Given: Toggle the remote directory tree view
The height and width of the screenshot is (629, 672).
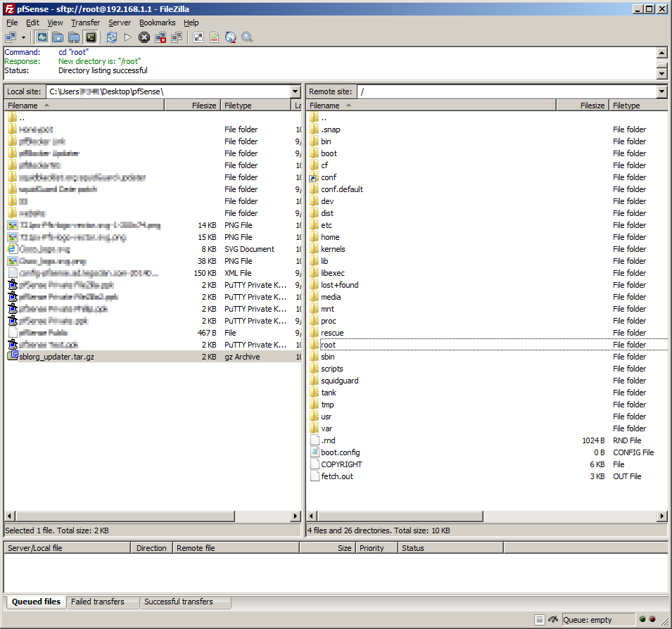Looking at the screenshot, I should tap(74, 38).
